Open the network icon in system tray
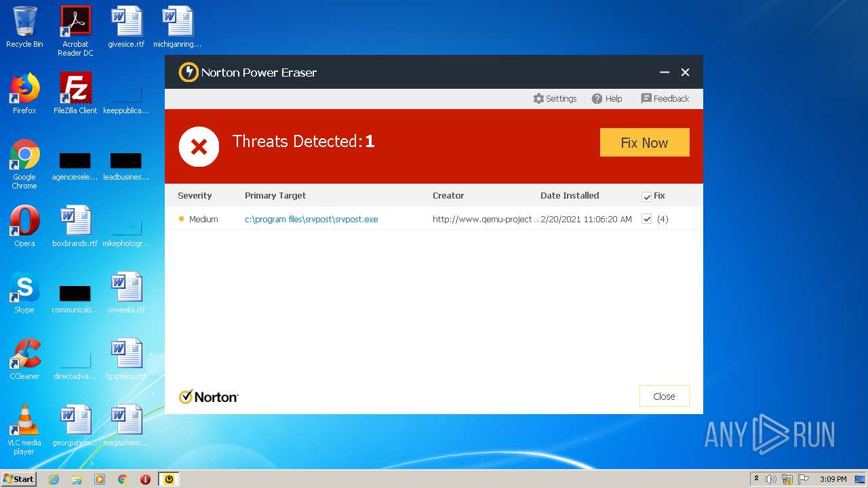 click(787, 479)
